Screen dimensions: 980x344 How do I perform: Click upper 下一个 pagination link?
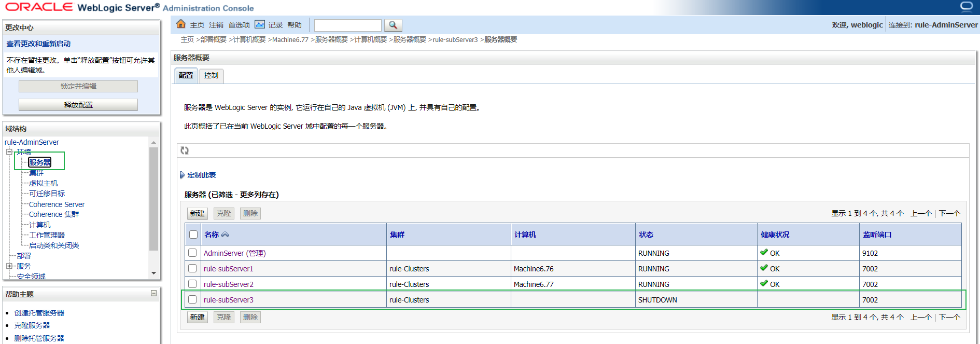point(950,213)
